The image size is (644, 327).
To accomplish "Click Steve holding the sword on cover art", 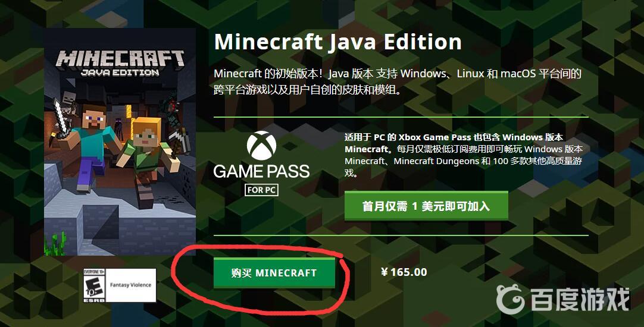I will coord(88,144).
